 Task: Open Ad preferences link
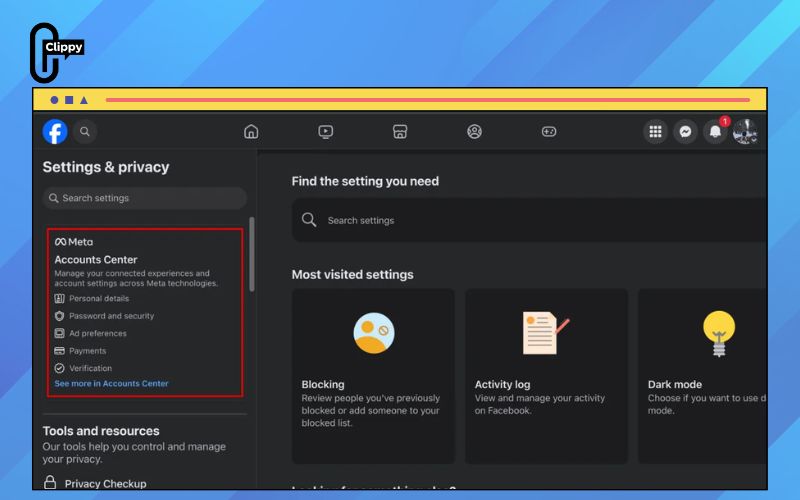pos(98,333)
